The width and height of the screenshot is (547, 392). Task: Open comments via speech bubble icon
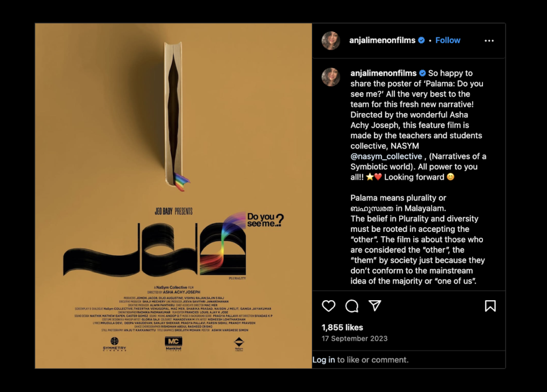[351, 306]
